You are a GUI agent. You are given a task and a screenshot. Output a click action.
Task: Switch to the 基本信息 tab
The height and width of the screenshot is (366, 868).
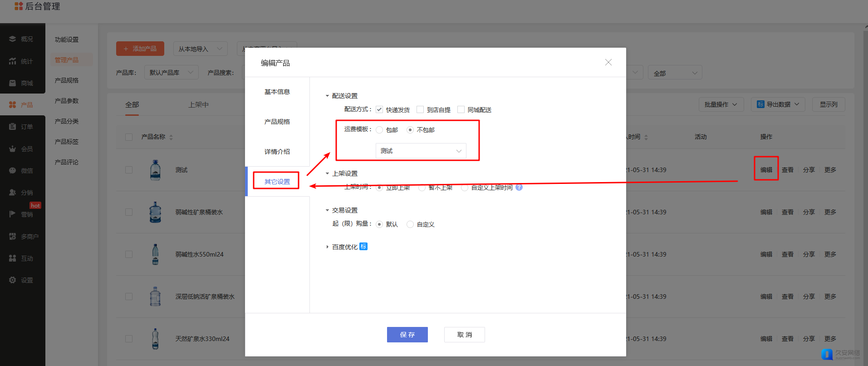click(x=277, y=92)
